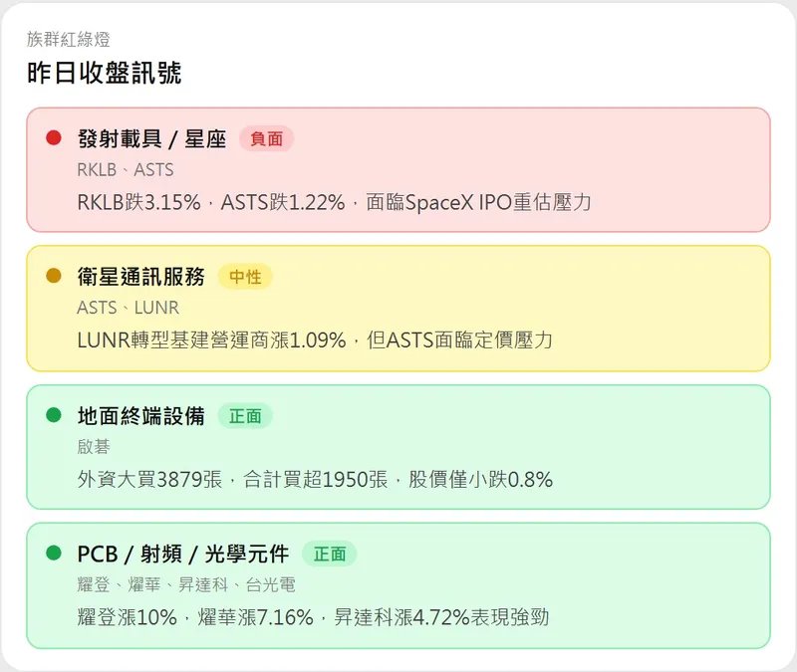Click the ASTS、LUNR ticker line
Image resolution: width=797 pixels, height=672 pixels.
pos(128,308)
